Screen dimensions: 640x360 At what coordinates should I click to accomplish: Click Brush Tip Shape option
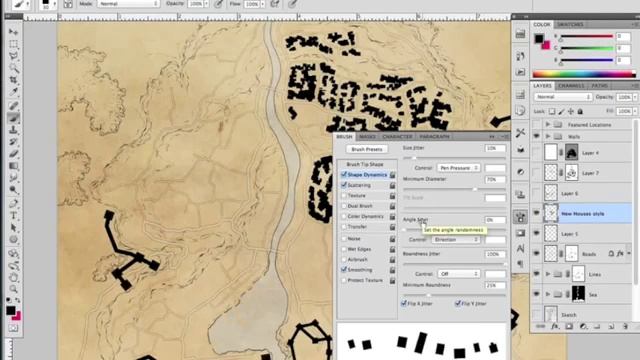click(365, 164)
